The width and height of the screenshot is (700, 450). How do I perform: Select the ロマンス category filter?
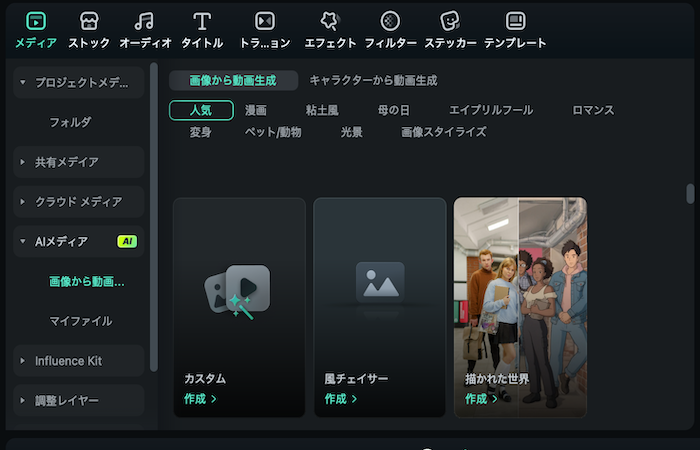coord(593,110)
